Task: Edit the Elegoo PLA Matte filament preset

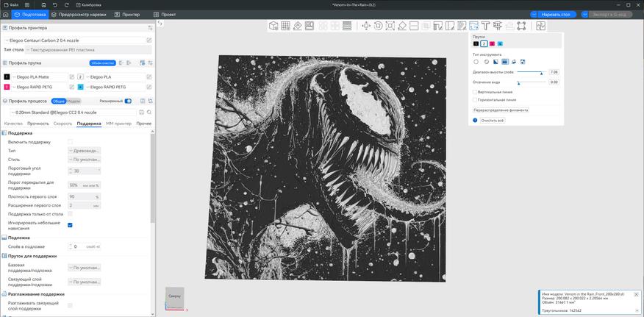Action: [72, 77]
